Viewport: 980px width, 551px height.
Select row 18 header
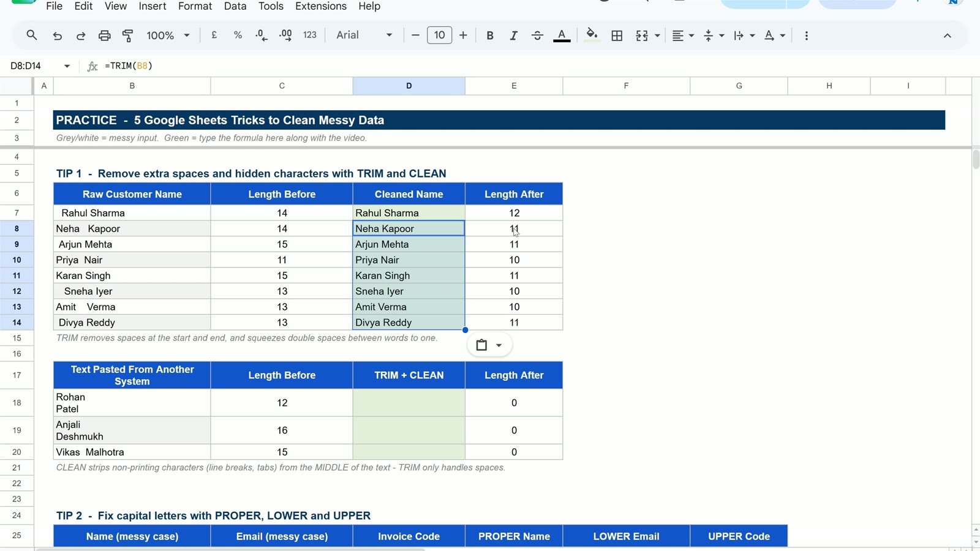(17, 403)
